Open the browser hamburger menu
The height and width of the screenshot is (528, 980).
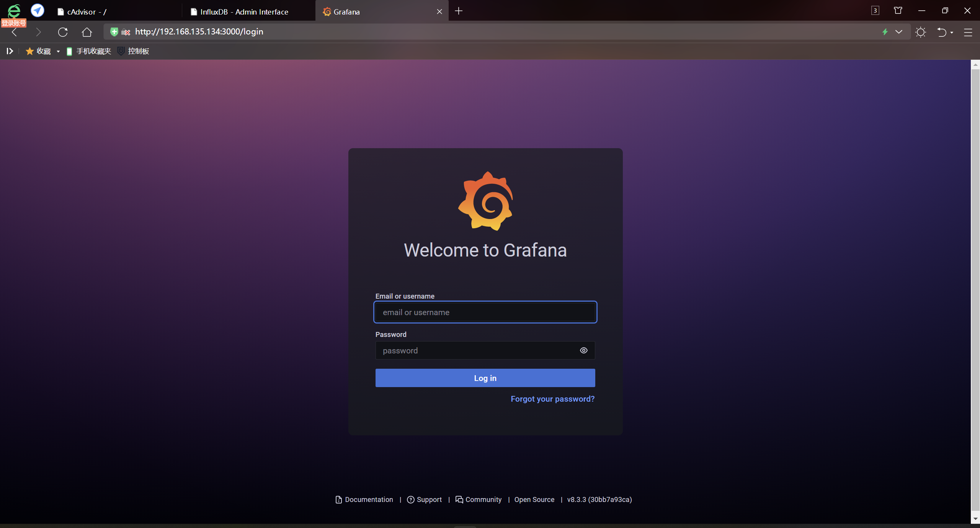968,33
